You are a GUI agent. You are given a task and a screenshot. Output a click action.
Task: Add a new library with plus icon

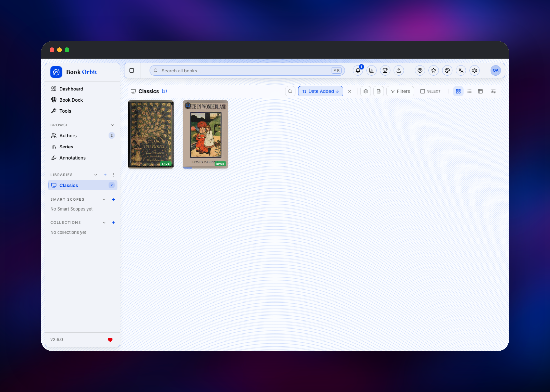tap(105, 175)
